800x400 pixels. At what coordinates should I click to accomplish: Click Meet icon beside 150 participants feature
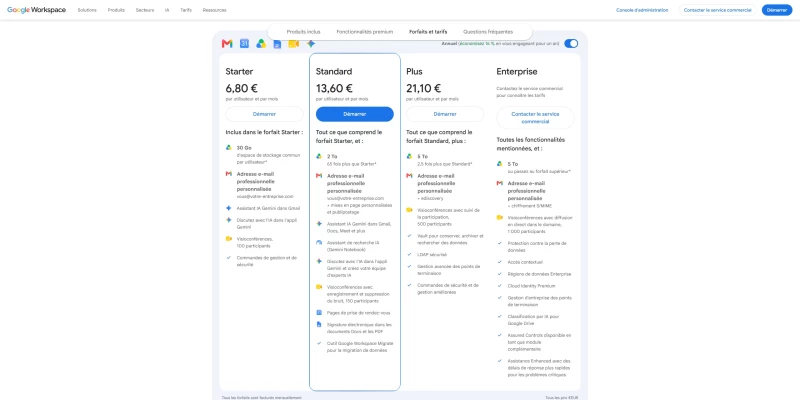click(319, 287)
